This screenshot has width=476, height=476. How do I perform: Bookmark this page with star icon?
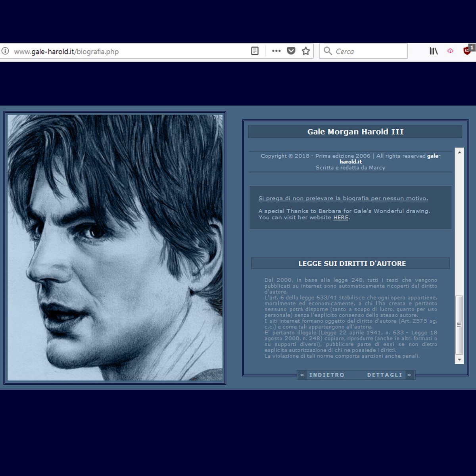306,51
